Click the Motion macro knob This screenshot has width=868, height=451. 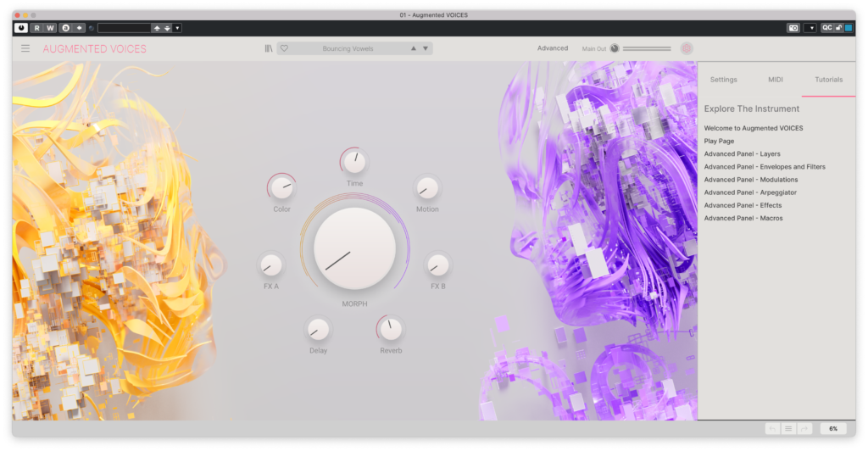click(x=427, y=188)
